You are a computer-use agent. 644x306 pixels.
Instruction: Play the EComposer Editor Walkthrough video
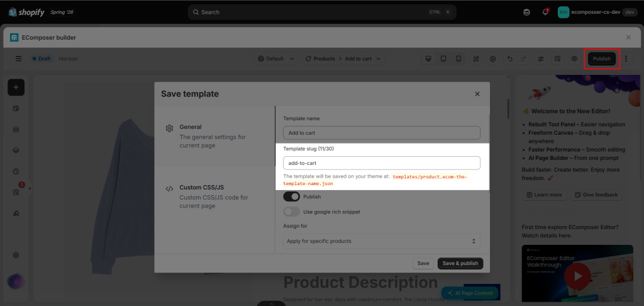point(577,276)
